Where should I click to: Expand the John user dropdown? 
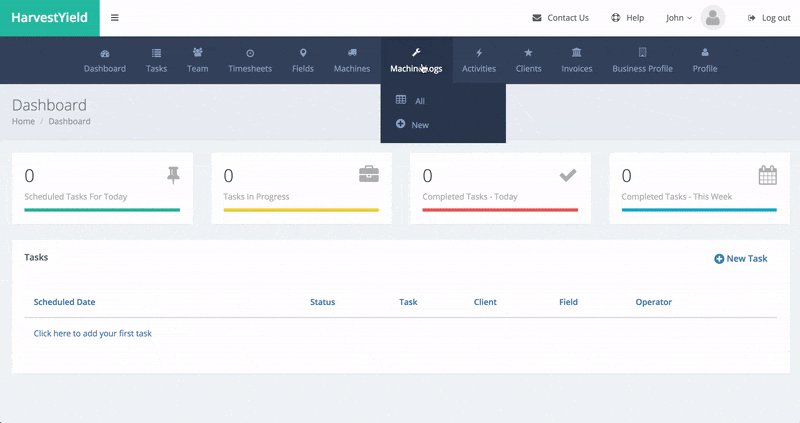[679, 18]
